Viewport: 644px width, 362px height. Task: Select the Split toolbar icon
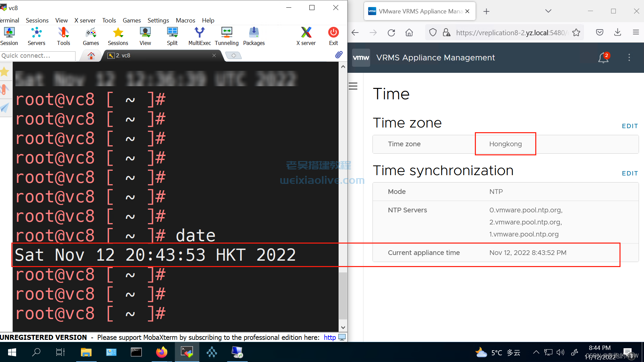[172, 36]
